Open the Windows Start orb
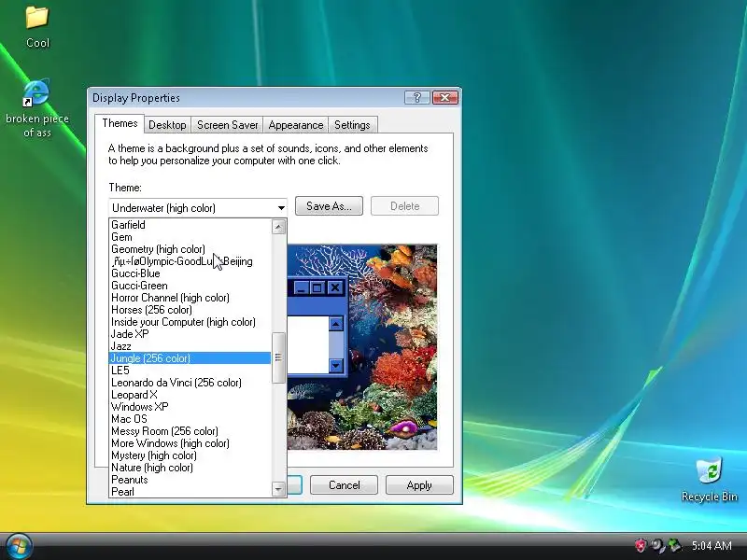The image size is (747, 560). 19,546
